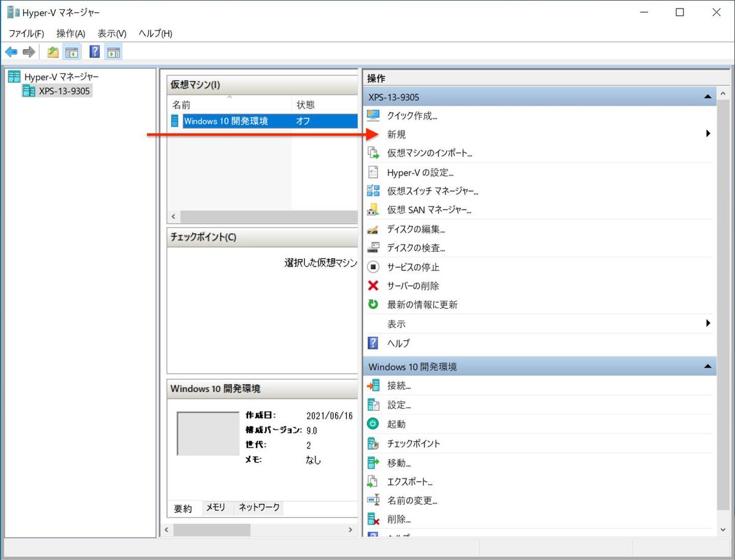The width and height of the screenshot is (735, 560).
Task: Switch to the ネットワーク tab
Action: click(x=259, y=508)
